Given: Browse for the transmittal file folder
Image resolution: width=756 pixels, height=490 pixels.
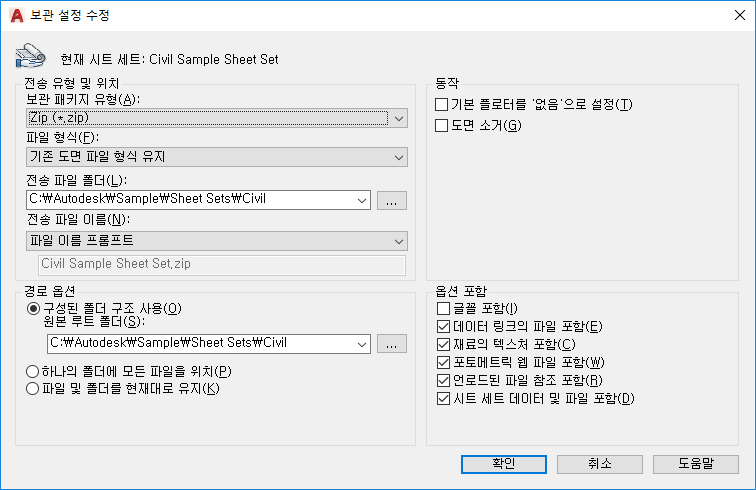Looking at the screenshot, I should [x=393, y=200].
